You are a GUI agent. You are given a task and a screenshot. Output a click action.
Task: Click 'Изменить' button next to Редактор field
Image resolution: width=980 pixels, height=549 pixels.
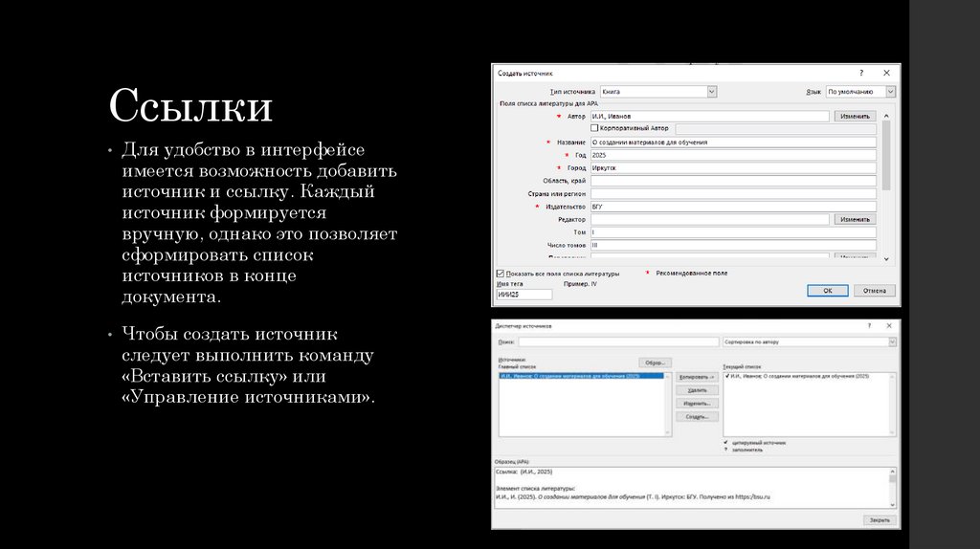pos(855,220)
